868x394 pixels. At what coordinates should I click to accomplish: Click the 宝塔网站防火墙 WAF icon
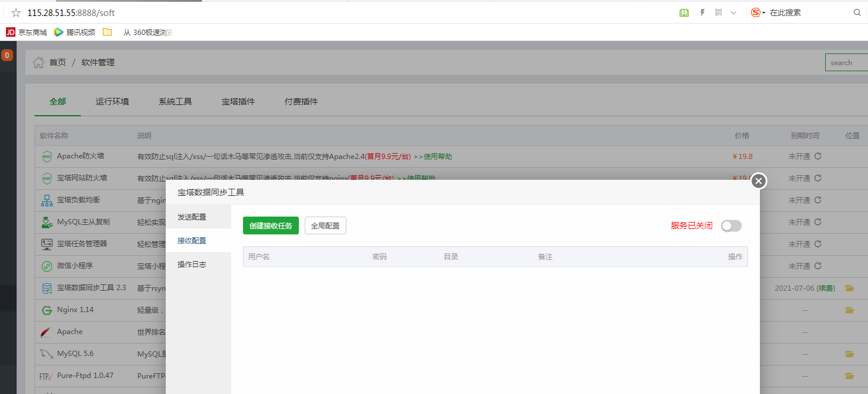click(x=47, y=178)
